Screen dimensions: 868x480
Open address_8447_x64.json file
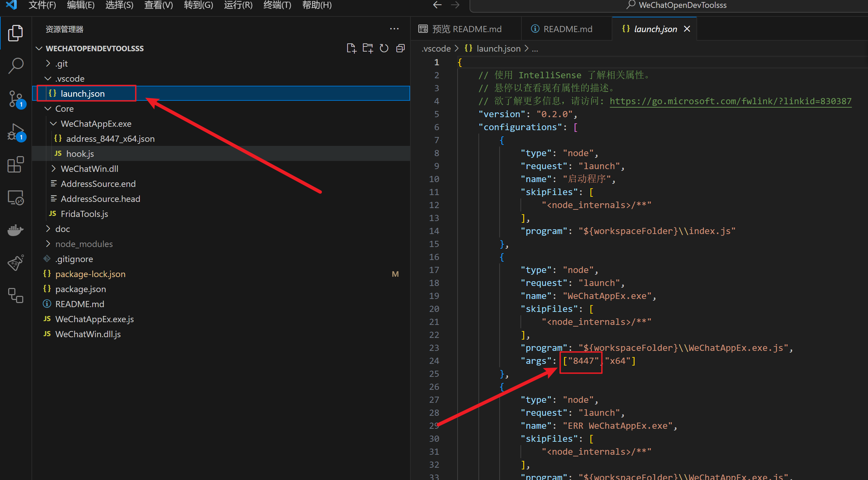[x=221, y=139]
